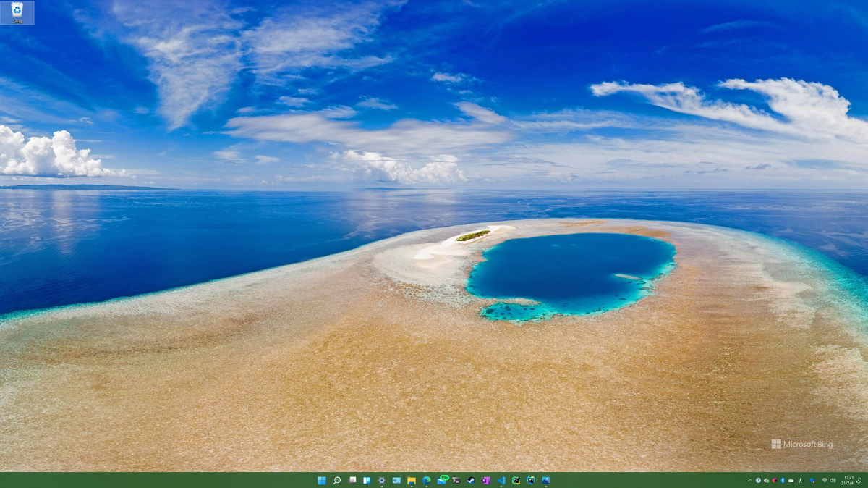Open Visual Studio Code
Image resolution: width=868 pixels, height=488 pixels.
click(501, 480)
